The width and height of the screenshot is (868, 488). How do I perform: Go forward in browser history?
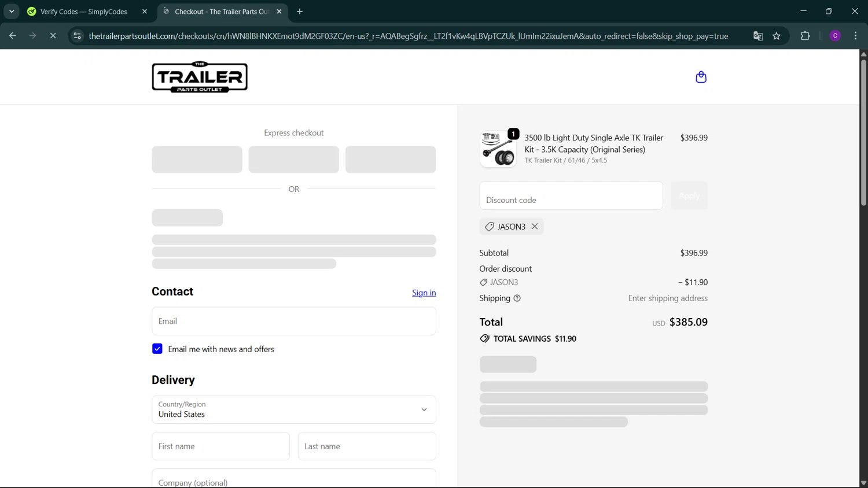click(32, 36)
